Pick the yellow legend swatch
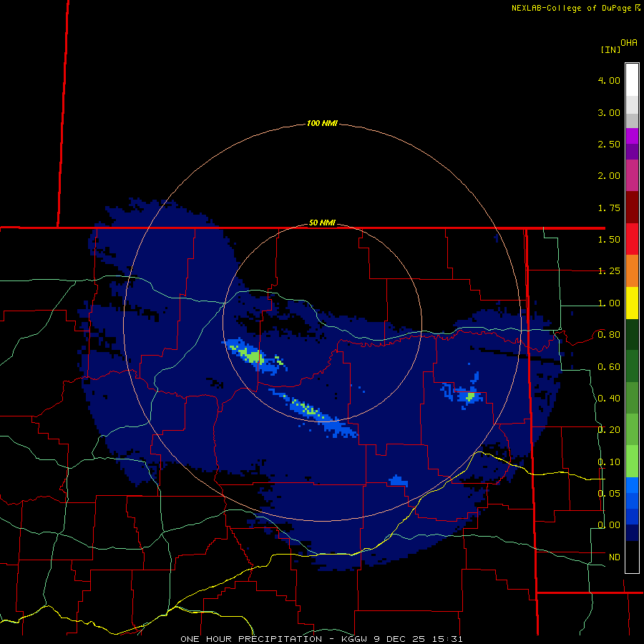The image size is (644, 644). 632,303
